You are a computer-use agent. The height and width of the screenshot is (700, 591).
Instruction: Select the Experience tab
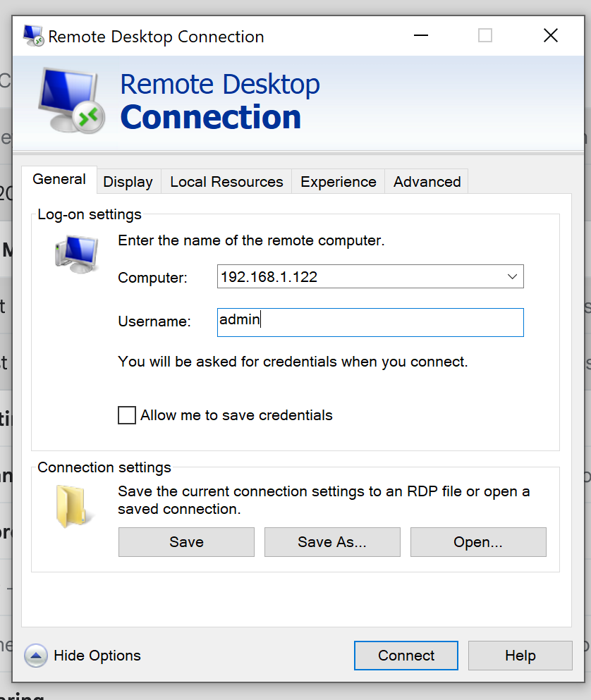(x=337, y=181)
